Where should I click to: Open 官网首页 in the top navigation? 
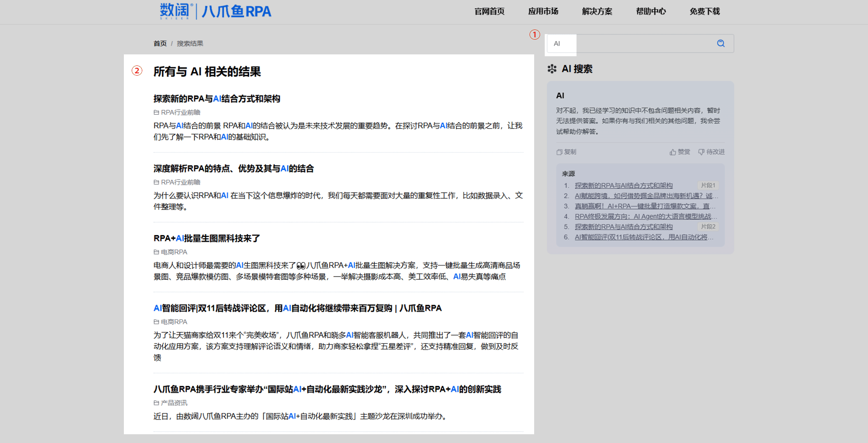489,12
